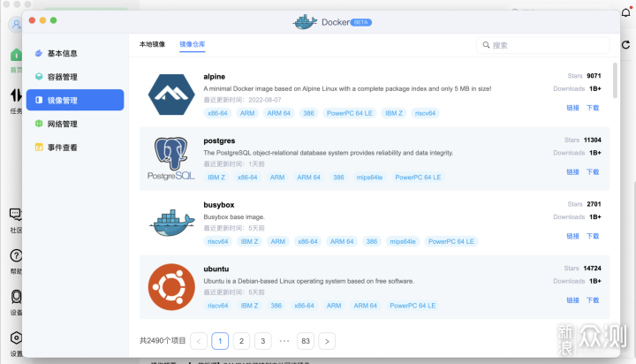Open the 链接 link for postgres
Screen dimensions: 636x364
pos(572,171)
